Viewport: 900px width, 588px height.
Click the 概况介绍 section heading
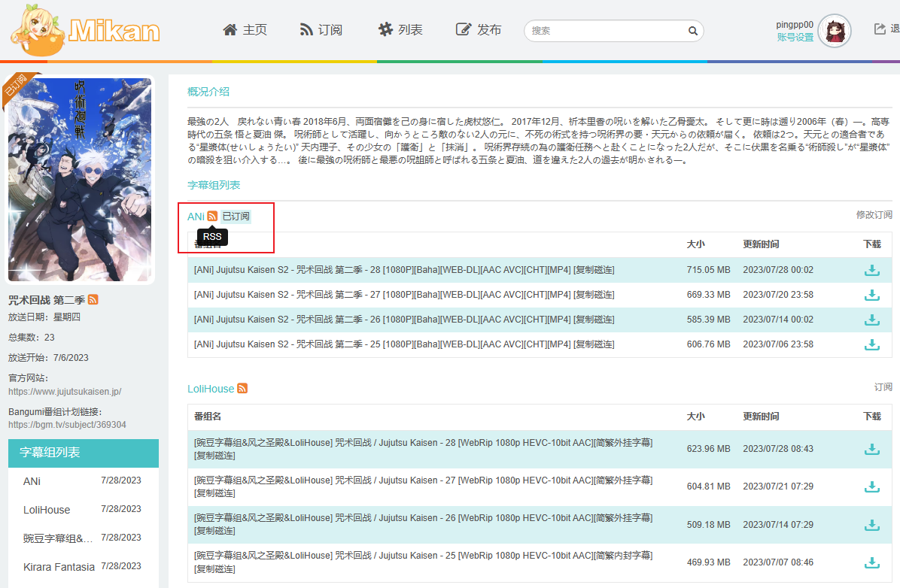point(208,91)
